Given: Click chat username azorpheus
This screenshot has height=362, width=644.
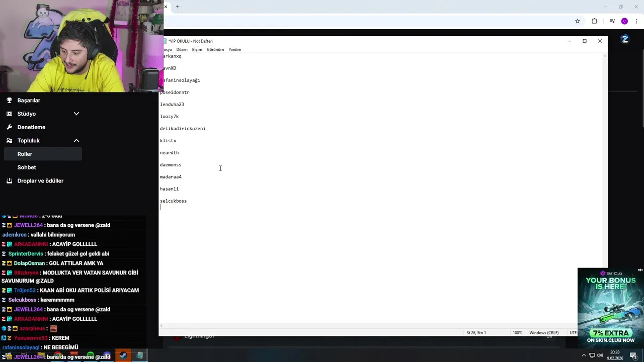Looking at the screenshot, I should pyautogui.click(x=32, y=329).
